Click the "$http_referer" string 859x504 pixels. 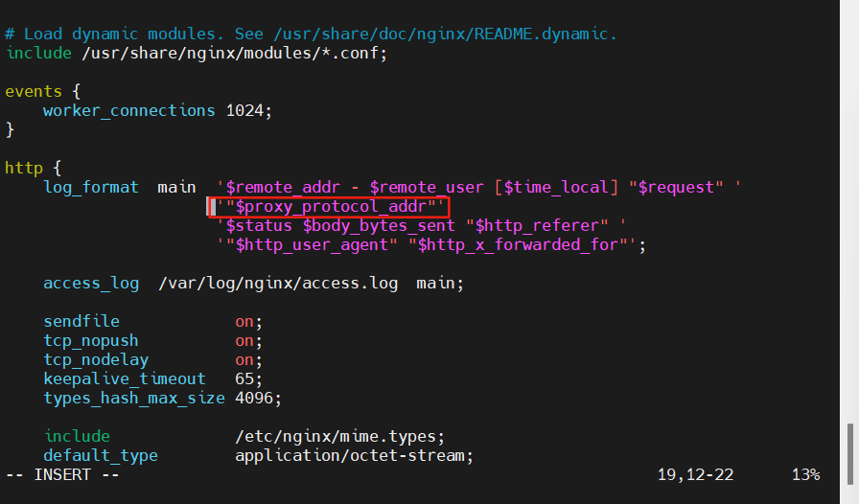click(x=537, y=226)
